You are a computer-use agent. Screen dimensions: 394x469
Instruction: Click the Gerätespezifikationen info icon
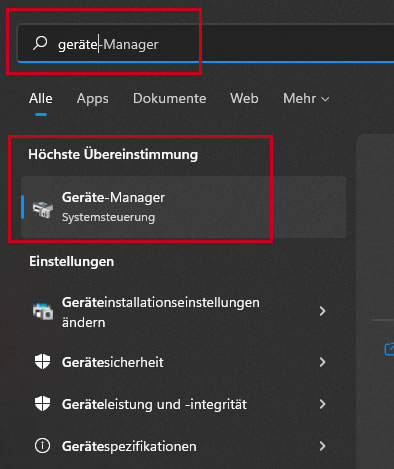42,446
